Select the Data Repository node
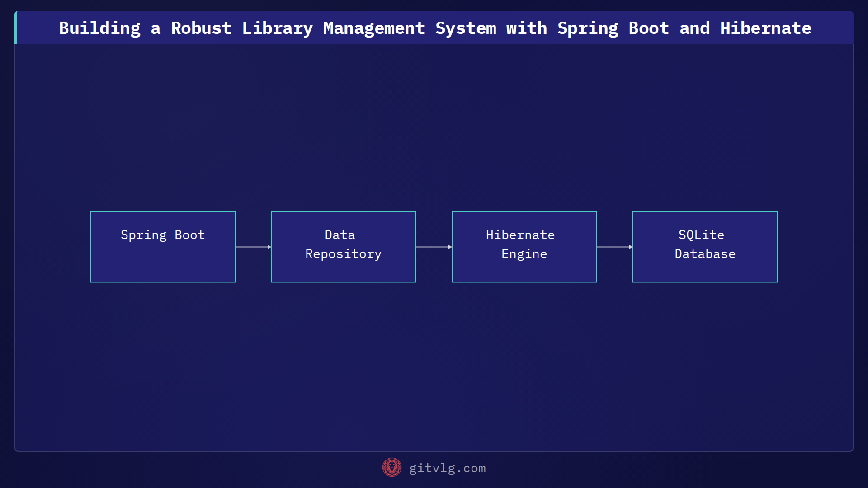 344,247
